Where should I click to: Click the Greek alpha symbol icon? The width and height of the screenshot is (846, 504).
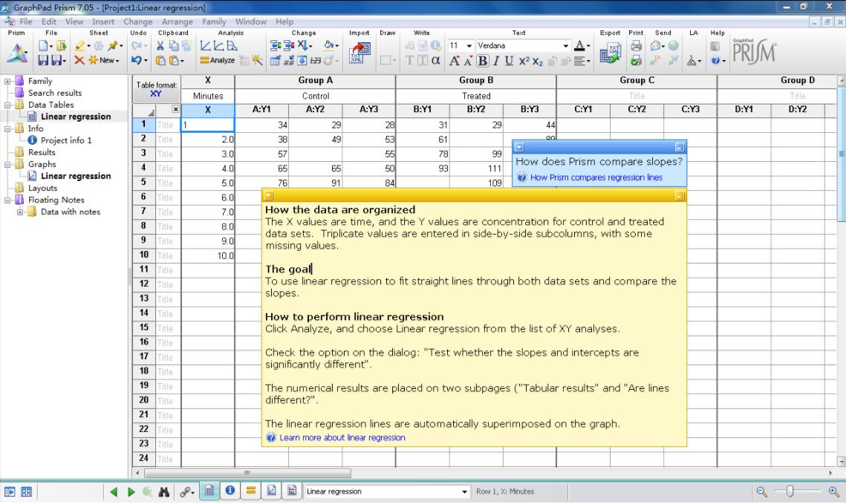click(x=436, y=60)
